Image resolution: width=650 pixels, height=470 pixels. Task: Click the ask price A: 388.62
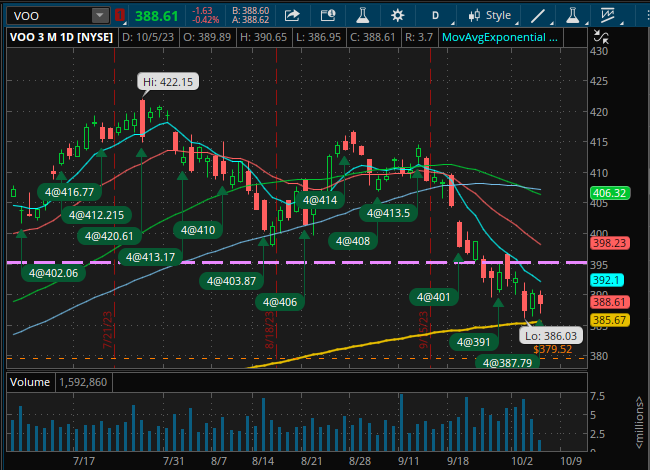coord(250,20)
